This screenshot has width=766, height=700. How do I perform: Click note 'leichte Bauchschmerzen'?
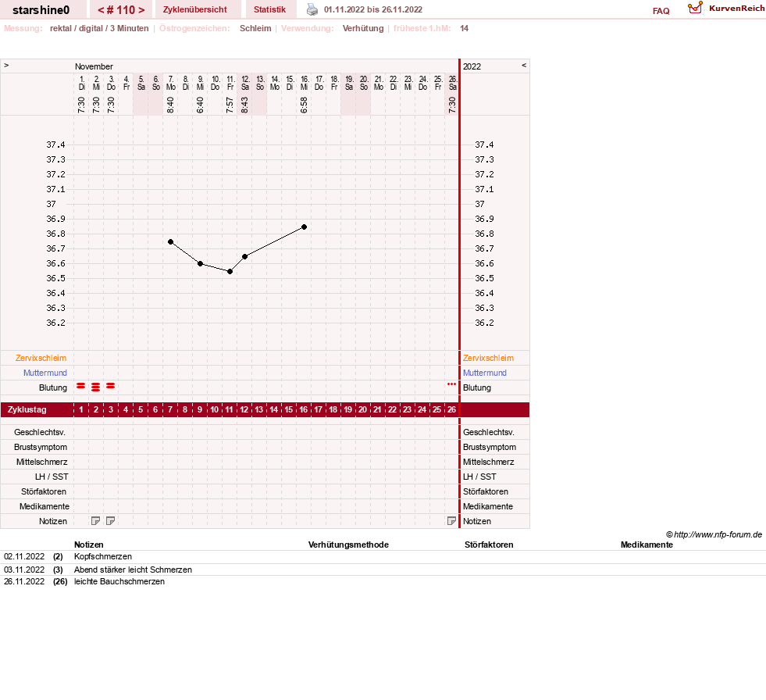pyautogui.click(x=119, y=581)
